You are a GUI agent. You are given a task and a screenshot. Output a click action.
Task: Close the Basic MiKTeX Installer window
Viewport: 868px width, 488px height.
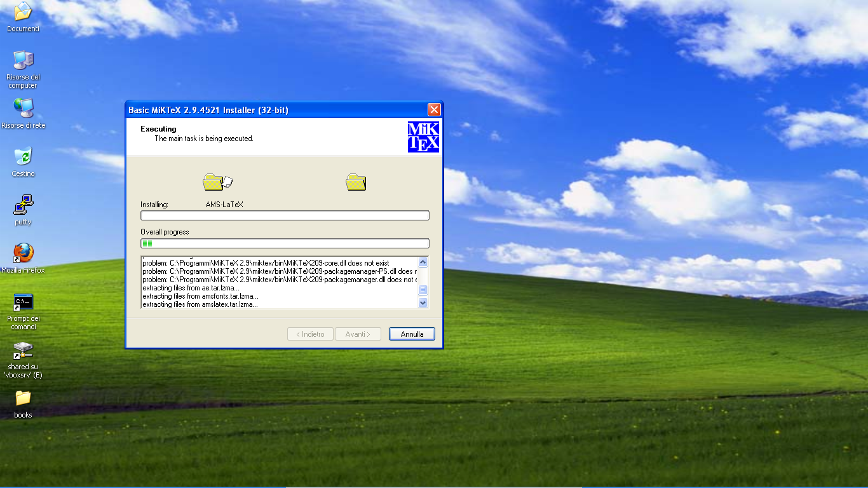coord(434,110)
